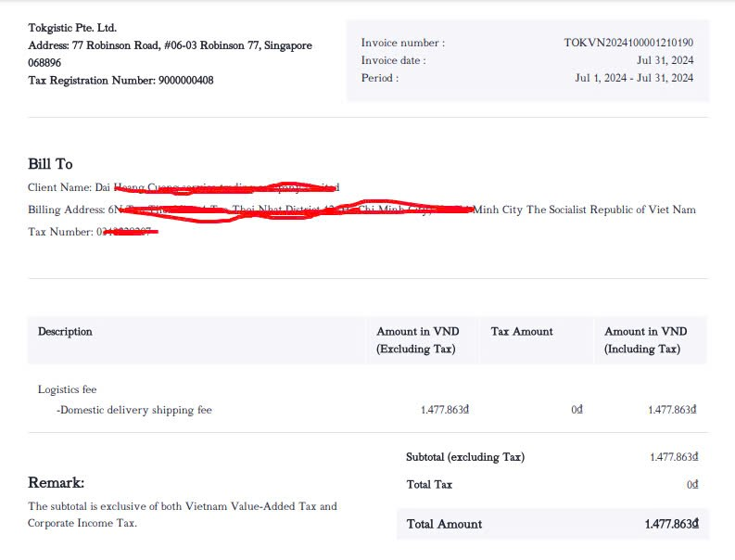This screenshot has width=735, height=560.
Task: Select the Tax Amount column header
Action: tap(522, 332)
